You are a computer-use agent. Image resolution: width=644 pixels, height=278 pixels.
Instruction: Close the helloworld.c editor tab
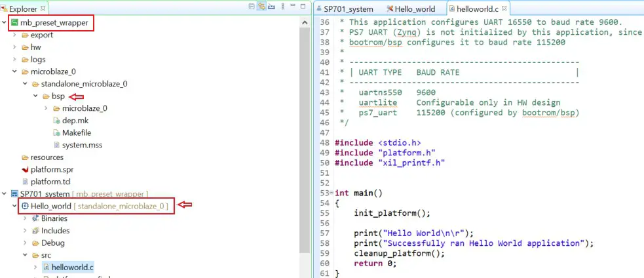pyautogui.click(x=504, y=8)
